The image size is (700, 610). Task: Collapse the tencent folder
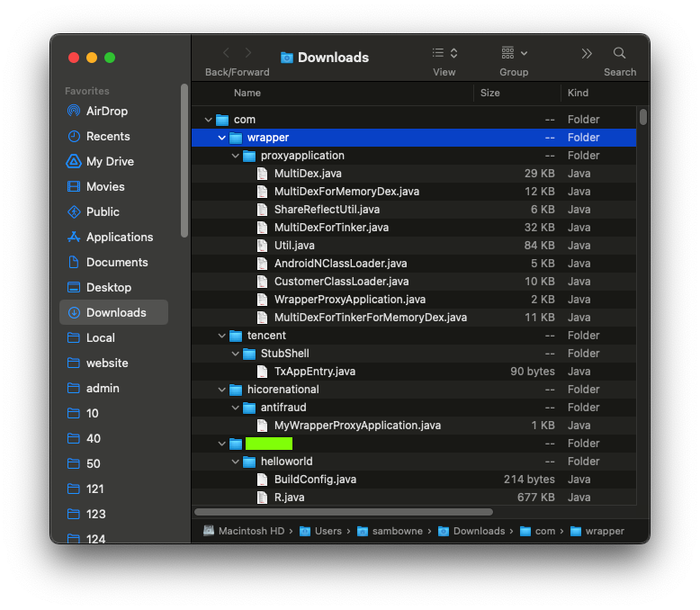pyautogui.click(x=222, y=336)
